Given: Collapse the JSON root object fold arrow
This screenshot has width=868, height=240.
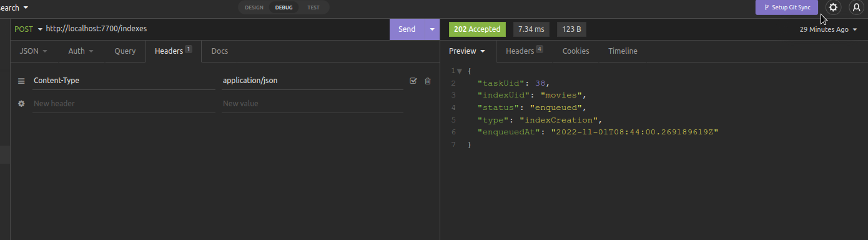Looking at the screenshot, I should coord(460,71).
